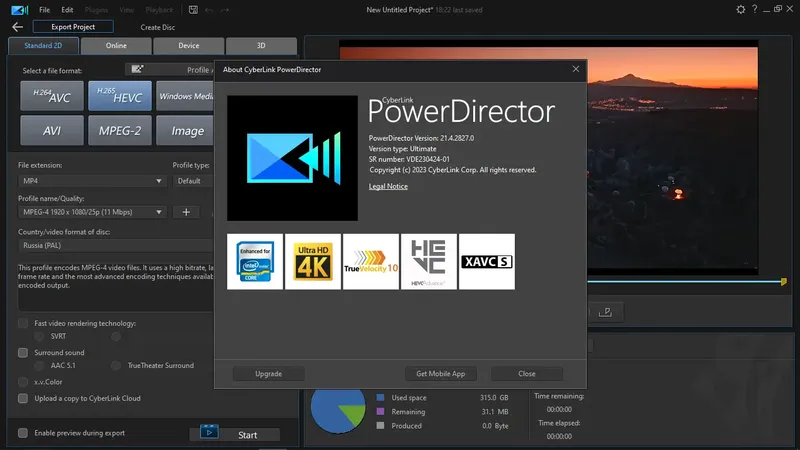This screenshot has height=450, width=800.
Task: Open the Plugins menu
Action: (96, 10)
